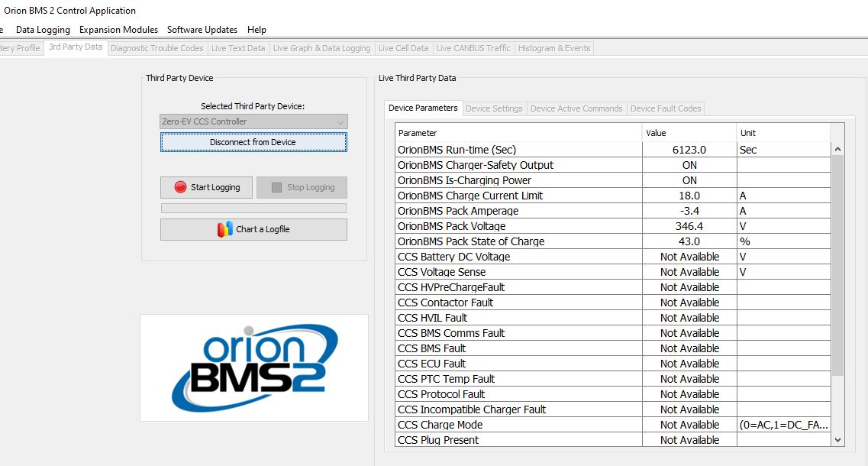Viewport: 868px width, 466px height.
Task: Click the Orion BMS2 logo image
Action: click(254, 368)
